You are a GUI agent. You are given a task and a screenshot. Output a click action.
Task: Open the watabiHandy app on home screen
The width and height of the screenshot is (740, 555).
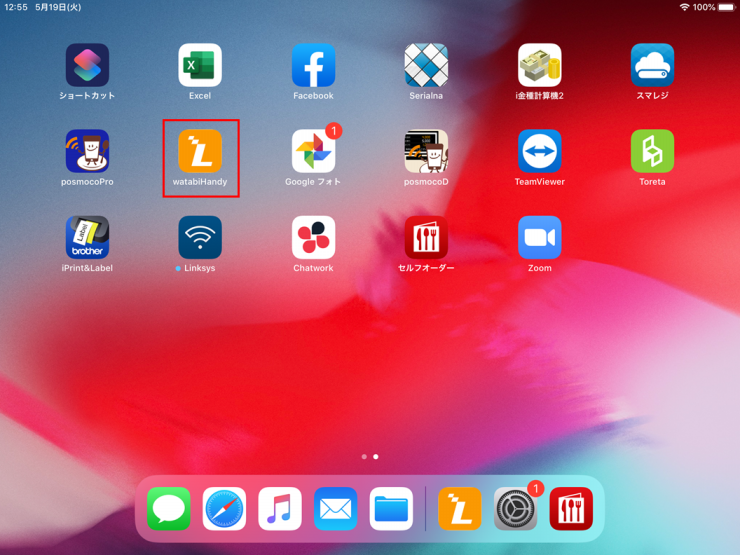tap(200, 151)
